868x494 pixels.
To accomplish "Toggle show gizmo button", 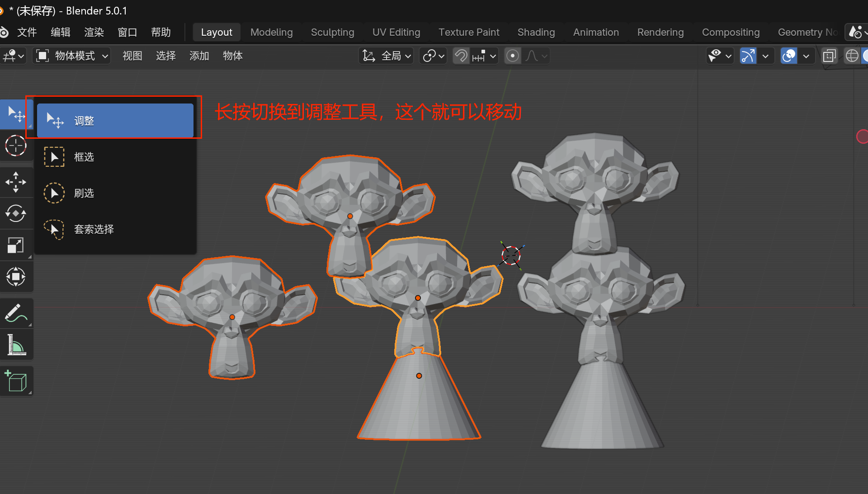I will (748, 56).
